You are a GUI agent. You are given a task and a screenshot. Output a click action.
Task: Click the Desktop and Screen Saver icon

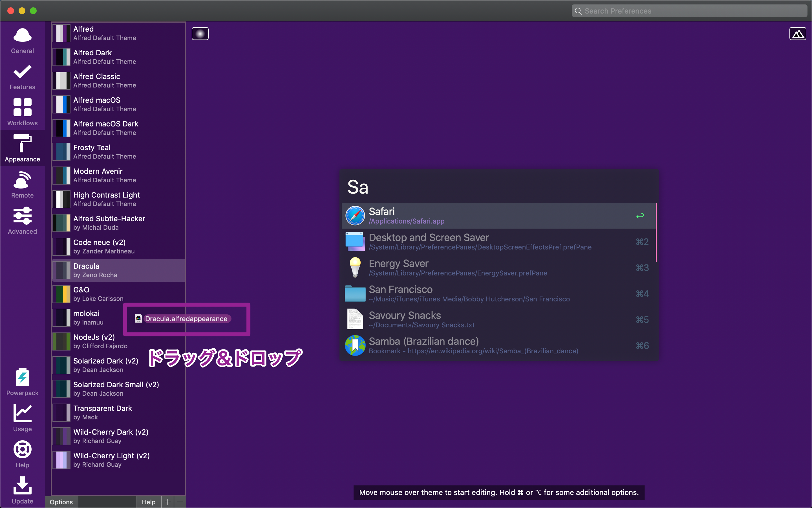click(355, 242)
